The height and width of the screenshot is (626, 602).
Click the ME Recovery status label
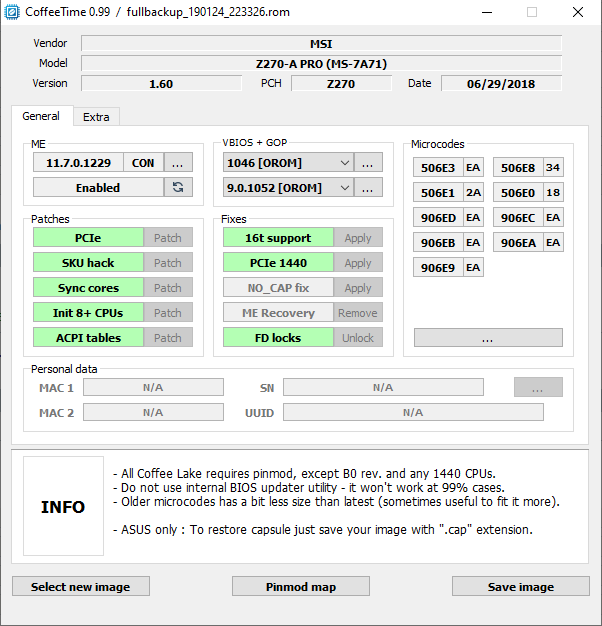click(x=278, y=313)
